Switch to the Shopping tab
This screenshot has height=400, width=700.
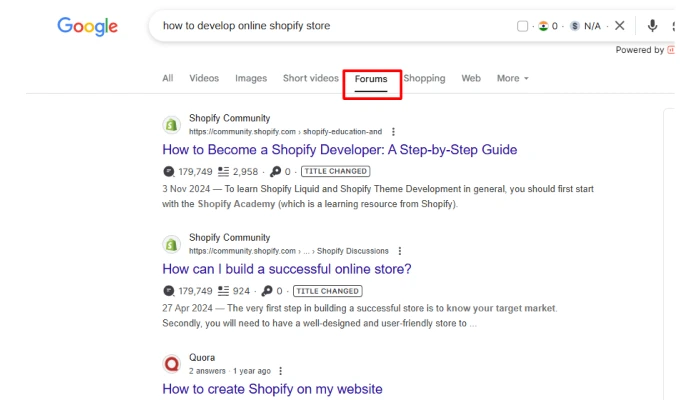click(425, 78)
